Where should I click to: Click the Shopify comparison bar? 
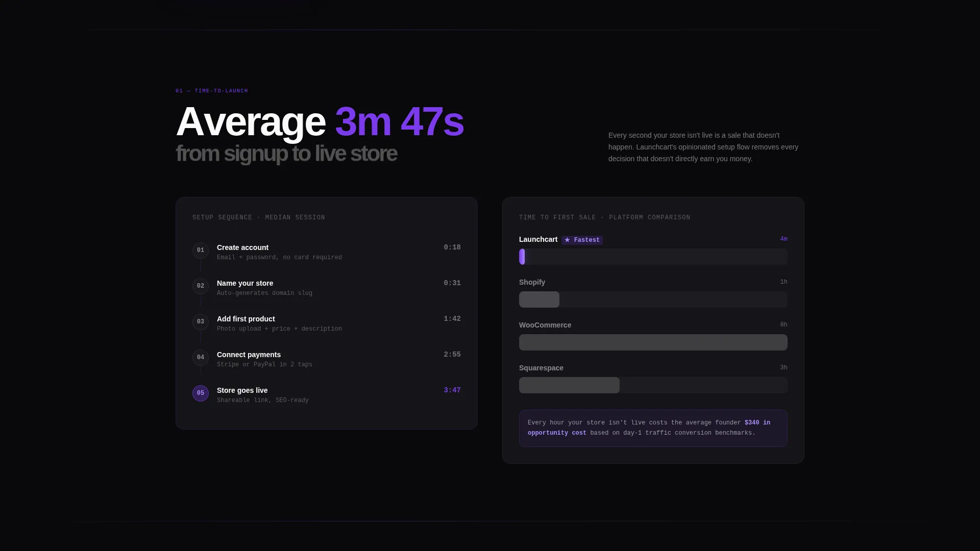tap(653, 299)
